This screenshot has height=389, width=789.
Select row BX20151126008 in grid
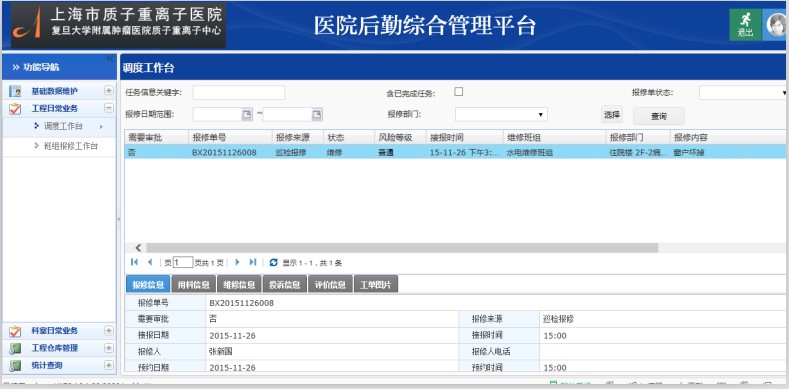[455, 152]
